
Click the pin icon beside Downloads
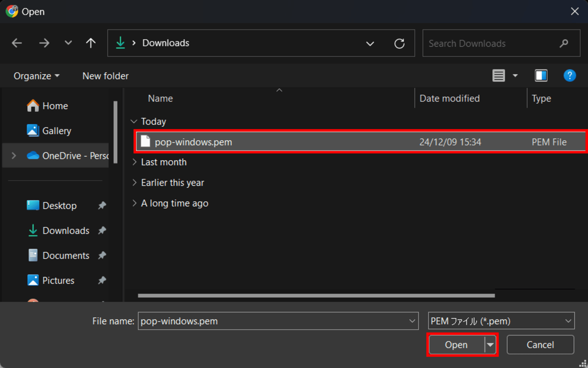102,230
